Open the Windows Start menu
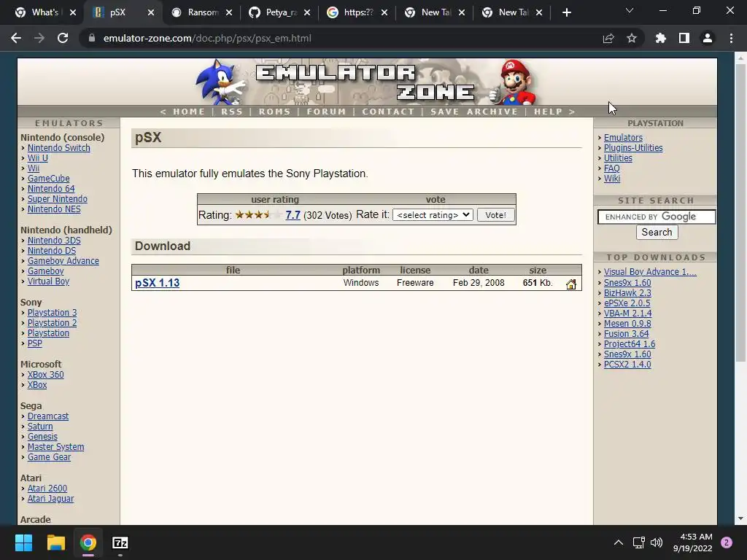This screenshot has height=560, width=747. (x=23, y=542)
